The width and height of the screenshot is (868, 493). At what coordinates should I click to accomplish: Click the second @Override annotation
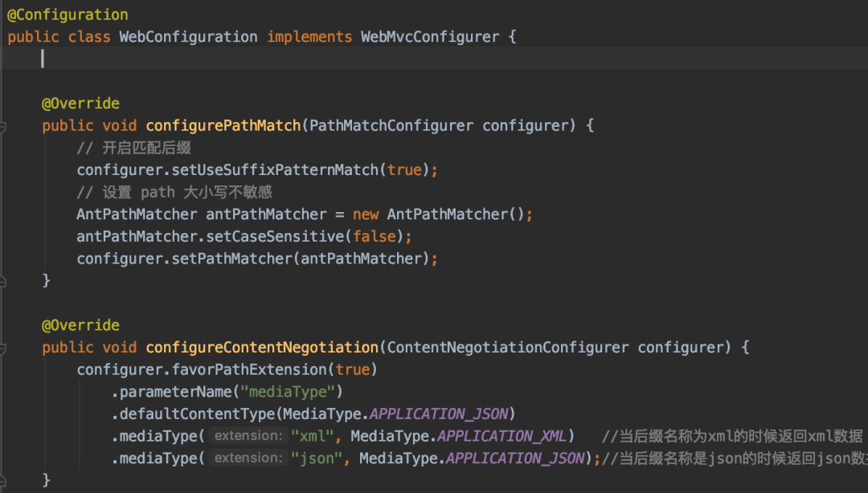80,325
